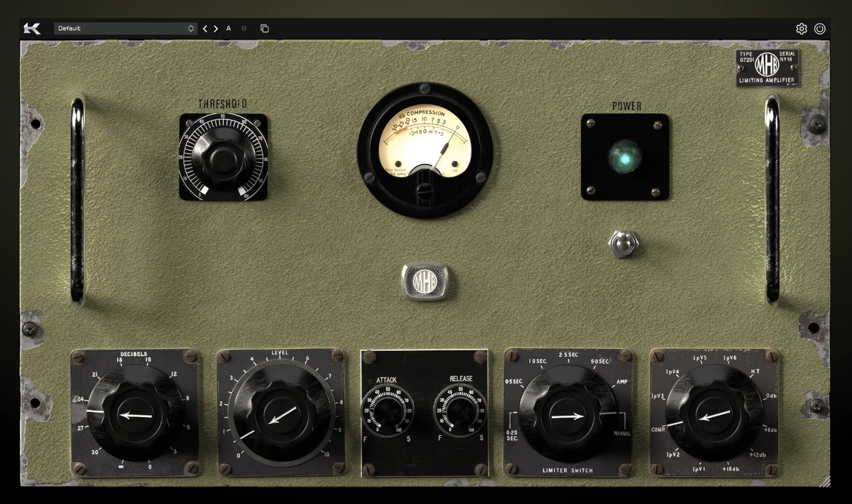Click the Limiter Switch rotary selector
The image size is (852, 504).
567,416
